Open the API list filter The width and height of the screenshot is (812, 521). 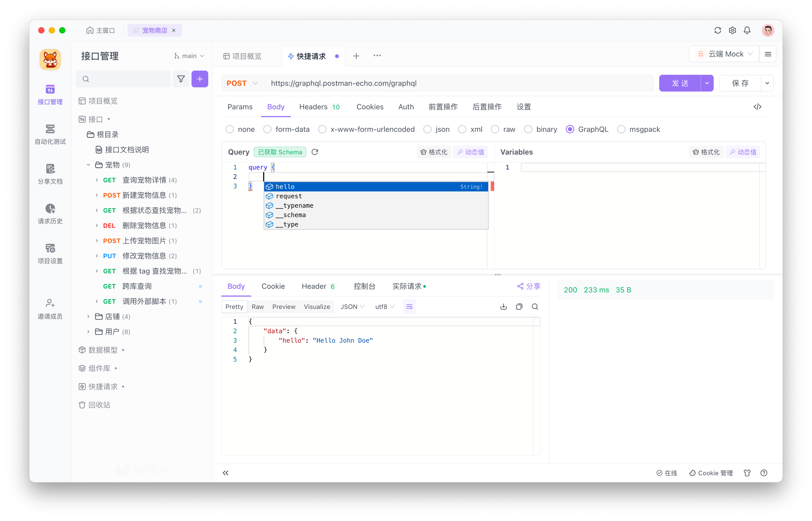pyautogui.click(x=181, y=79)
